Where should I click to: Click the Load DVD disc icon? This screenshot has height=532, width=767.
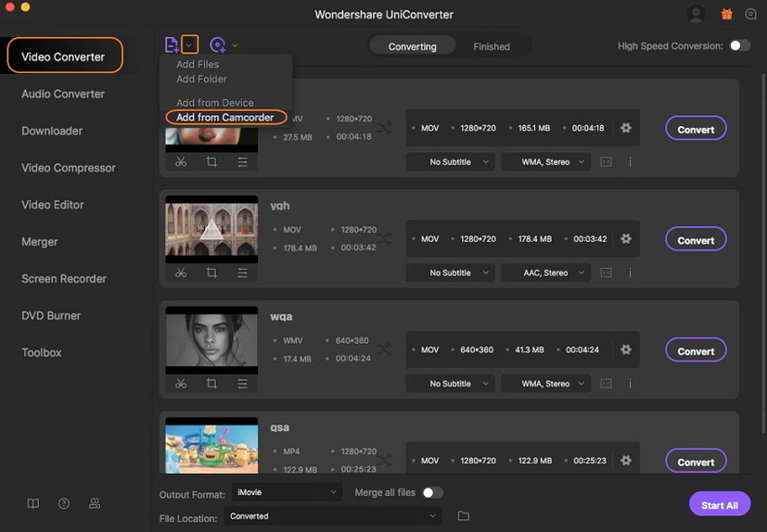(x=217, y=45)
